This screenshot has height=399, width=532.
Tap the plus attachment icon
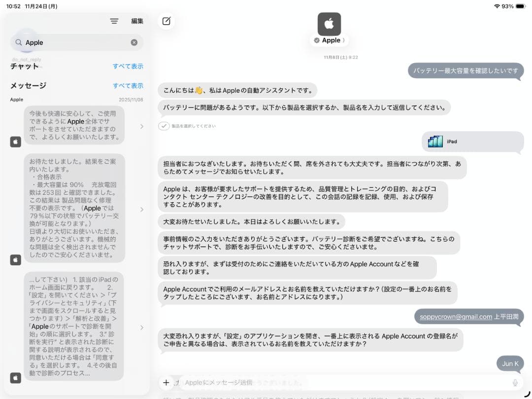click(x=166, y=382)
